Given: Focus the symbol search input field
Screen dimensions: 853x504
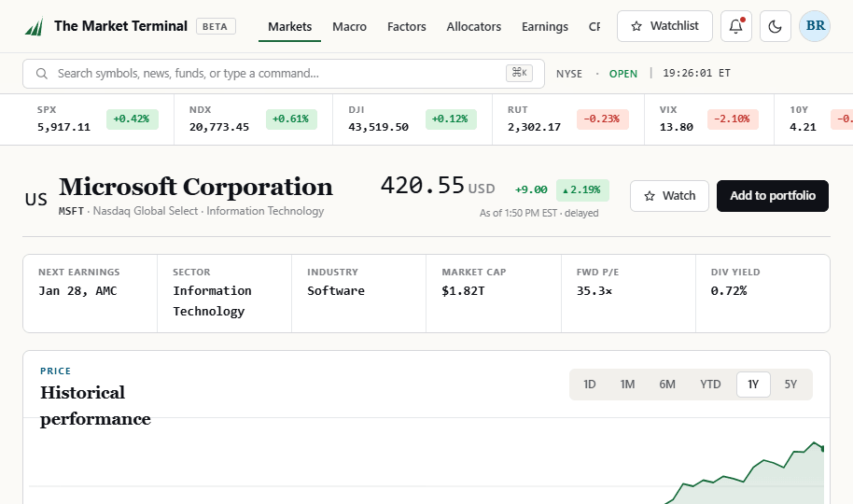Looking at the screenshot, I should [284, 74].
